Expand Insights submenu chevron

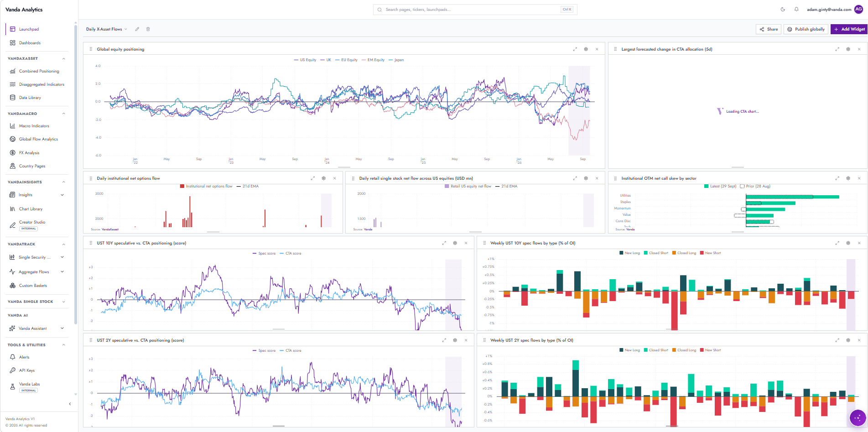pyautogui.click(x=62, y=195)
